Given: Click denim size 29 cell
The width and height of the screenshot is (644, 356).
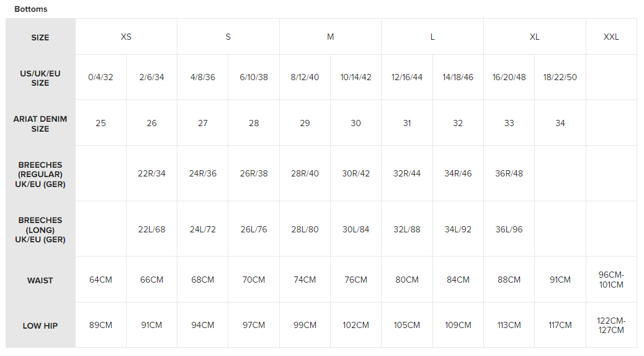Looking at the screenshot, I should [305, 123].
